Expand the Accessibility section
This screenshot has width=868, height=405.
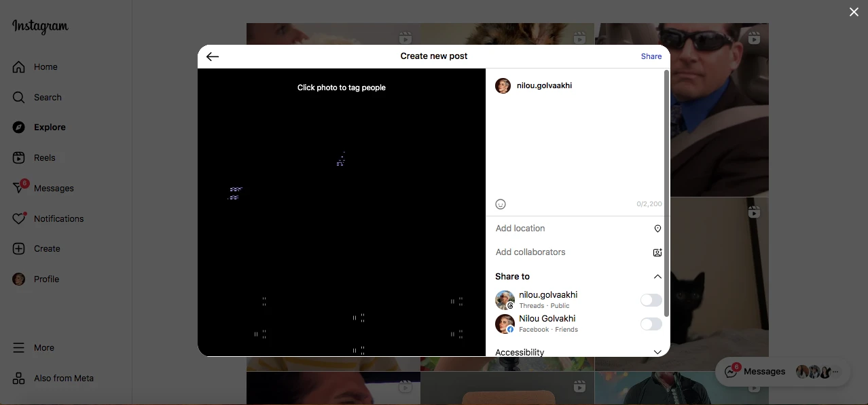click(x=657, y=352)
